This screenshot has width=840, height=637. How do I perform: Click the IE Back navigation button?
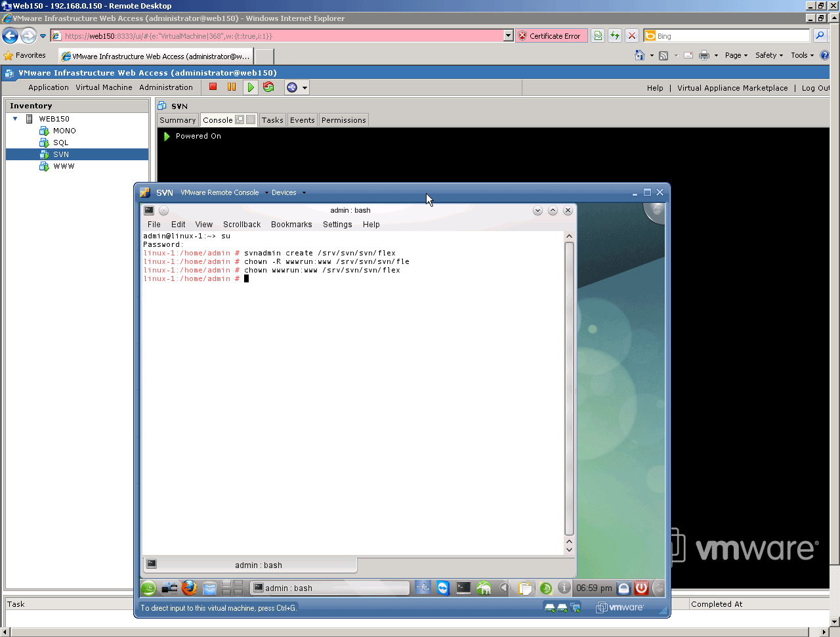click(10, 35)
